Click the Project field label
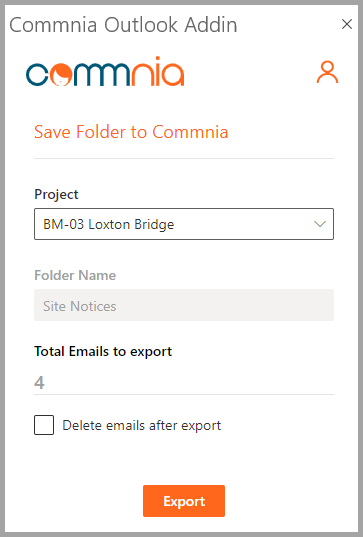Image resolution: width=363 pixels, height=537 pixels. (56, 195)
